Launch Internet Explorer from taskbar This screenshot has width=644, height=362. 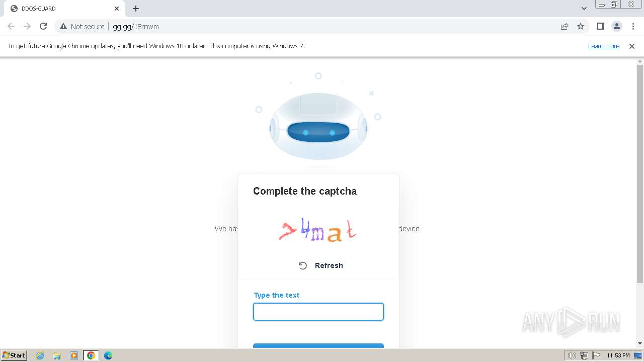coord(40,355)
